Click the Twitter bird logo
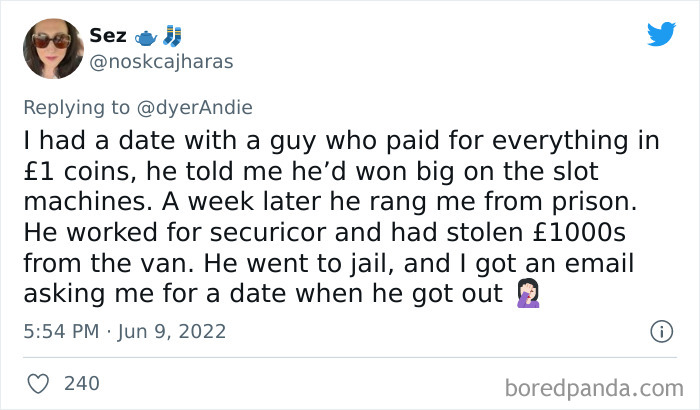The width and height of the screenshot is (700, 410). 661,33
